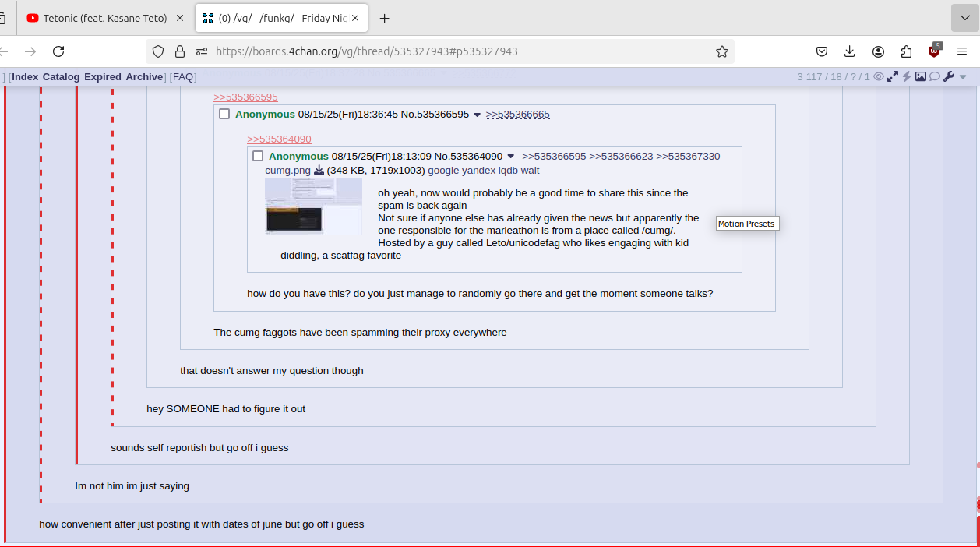
Task: Tick the checkbox for post No.535366595
Action: click(224, 114)
